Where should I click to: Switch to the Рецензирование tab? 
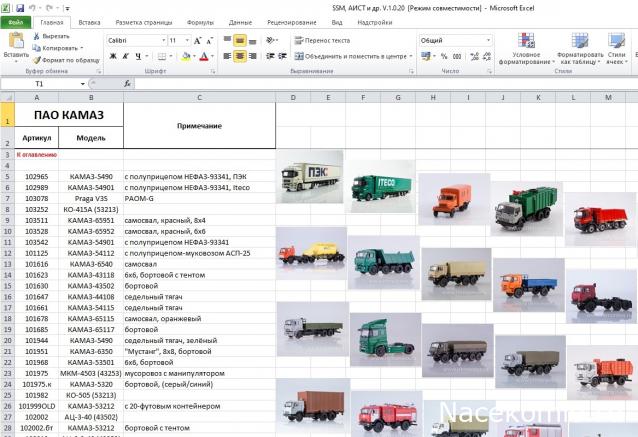(x=291, y=22)
